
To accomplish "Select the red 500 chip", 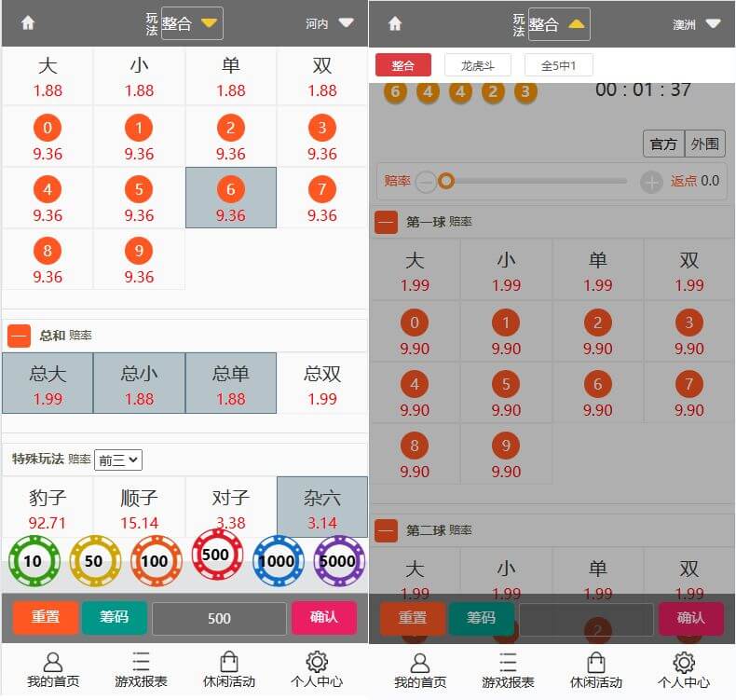I will 217,555.
